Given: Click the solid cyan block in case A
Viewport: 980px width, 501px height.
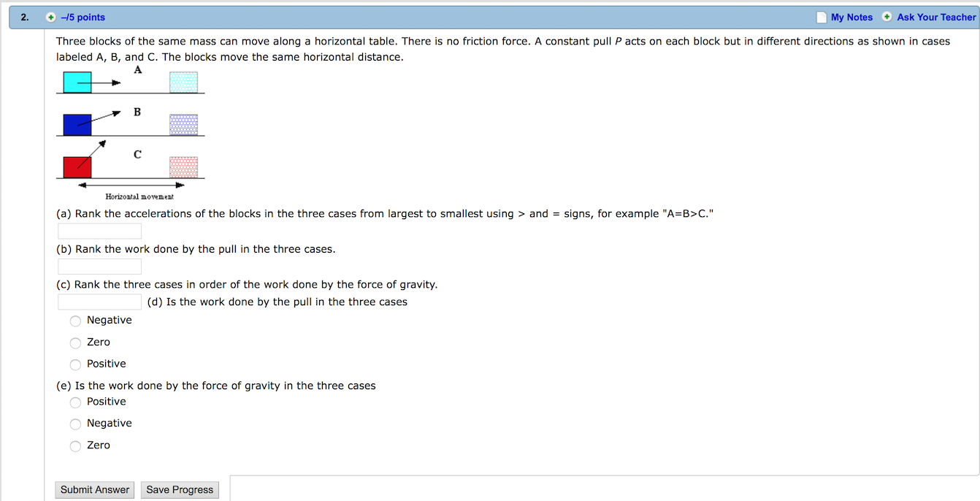Looking at the screenshot, I should (77, 83).
